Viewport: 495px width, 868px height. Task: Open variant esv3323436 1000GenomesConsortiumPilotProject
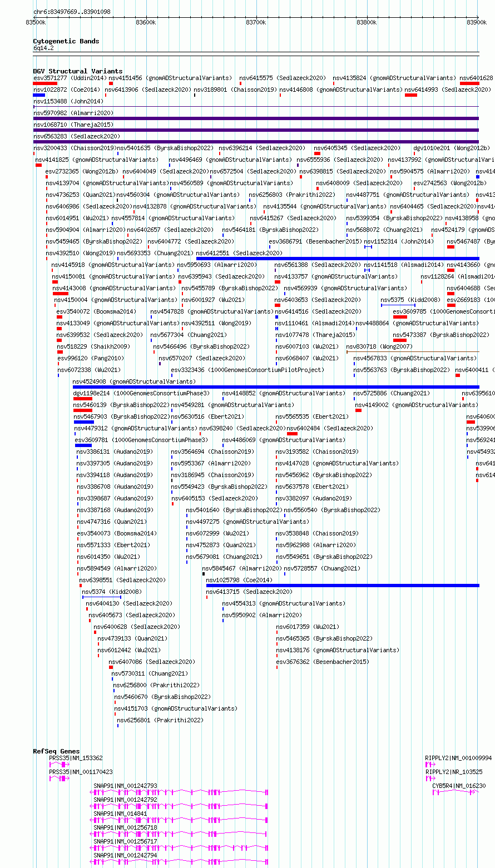click(x=247, y=370)
